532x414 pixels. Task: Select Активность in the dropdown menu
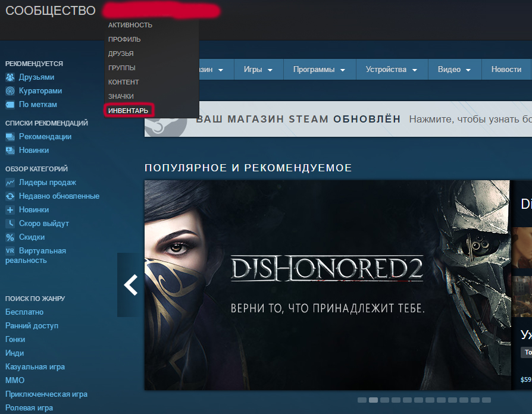pos(130,25)
